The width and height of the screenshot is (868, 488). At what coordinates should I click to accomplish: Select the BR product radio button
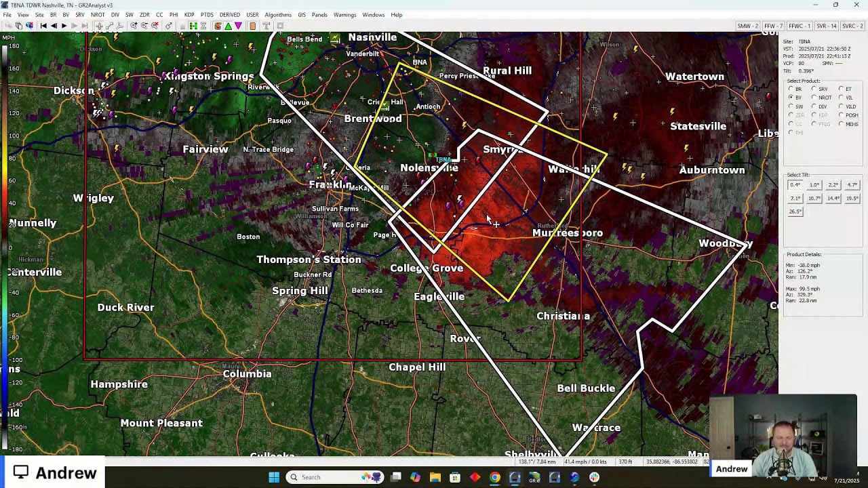791,89
